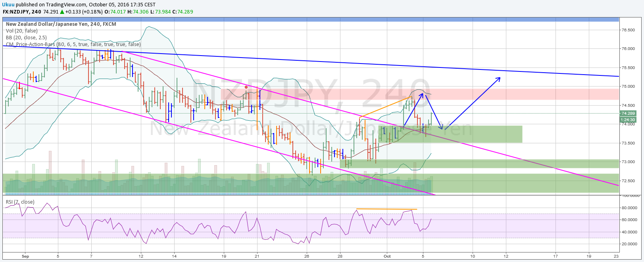Click the 74.500 price axis label
Image resolution: width=644 pixels, height=262 pixels.
(x=628, y=106)
